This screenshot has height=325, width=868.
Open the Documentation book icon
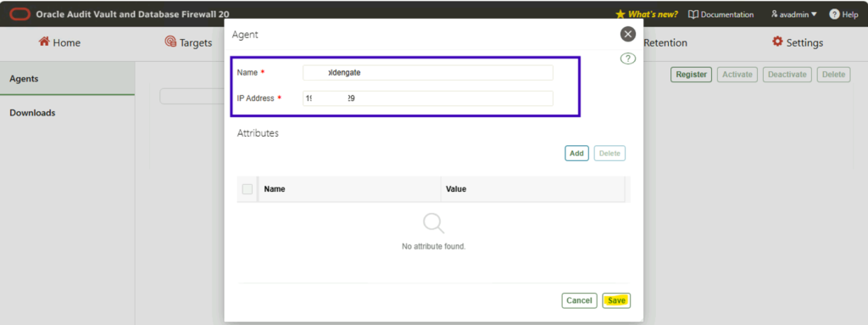click(693, 14)
